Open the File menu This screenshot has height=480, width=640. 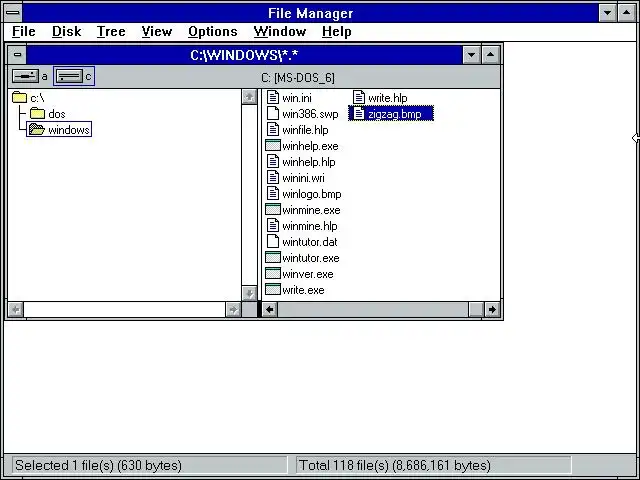(x=24, y=31)
